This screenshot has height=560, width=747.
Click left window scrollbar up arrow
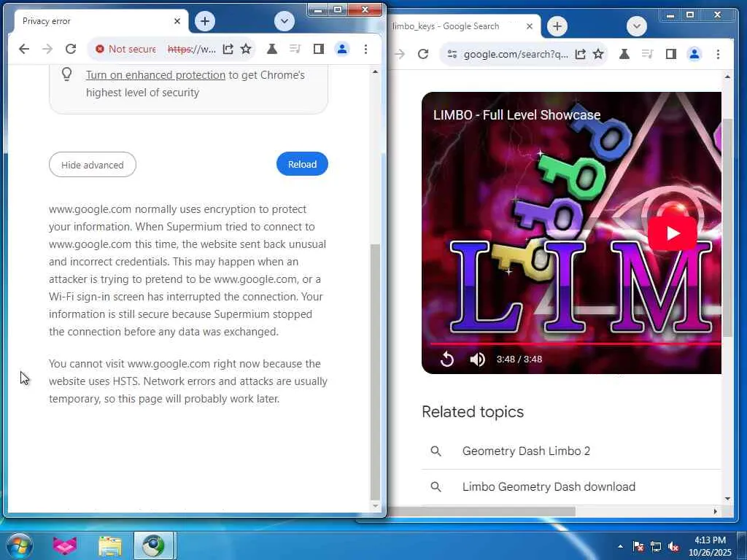tap(376, 72)
